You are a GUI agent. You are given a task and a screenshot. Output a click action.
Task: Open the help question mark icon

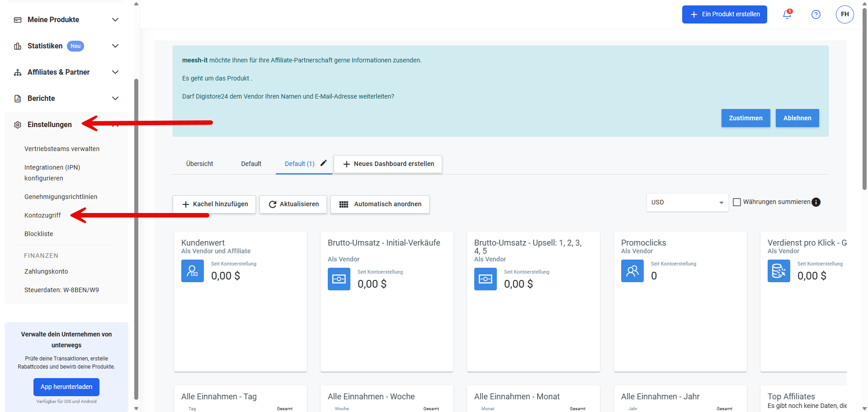pyautogui.click(x=816, y=14)
